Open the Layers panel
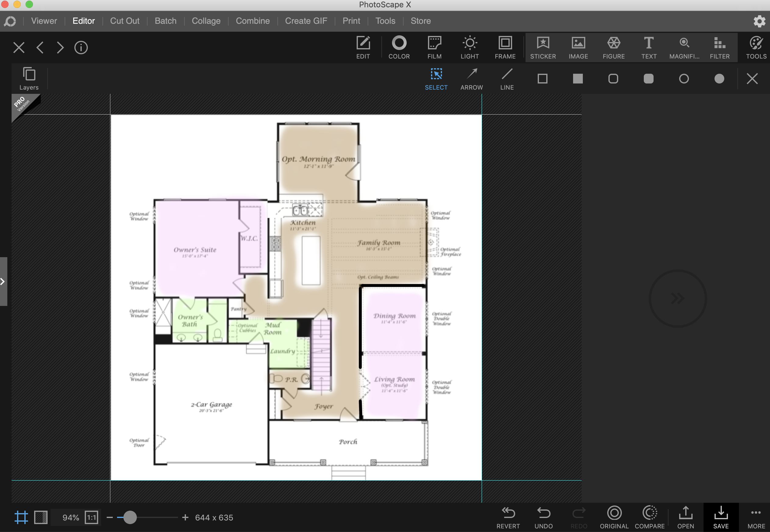 click(x=29, y=79)
